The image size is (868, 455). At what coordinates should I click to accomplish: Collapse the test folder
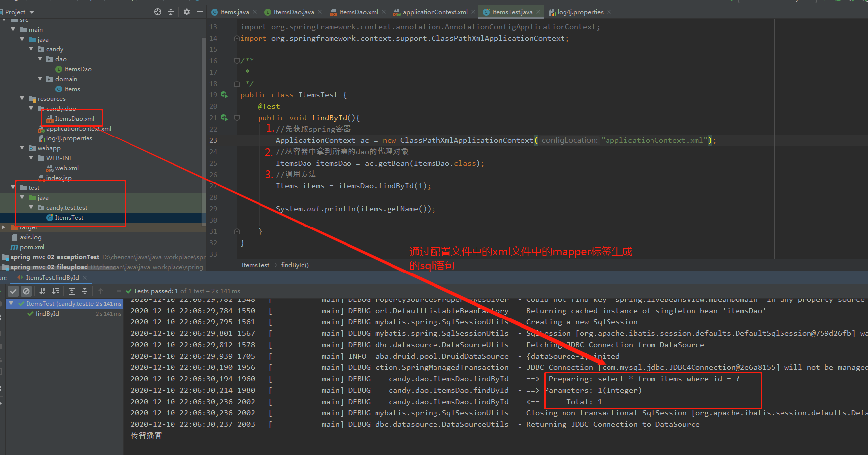coord(13,188)
